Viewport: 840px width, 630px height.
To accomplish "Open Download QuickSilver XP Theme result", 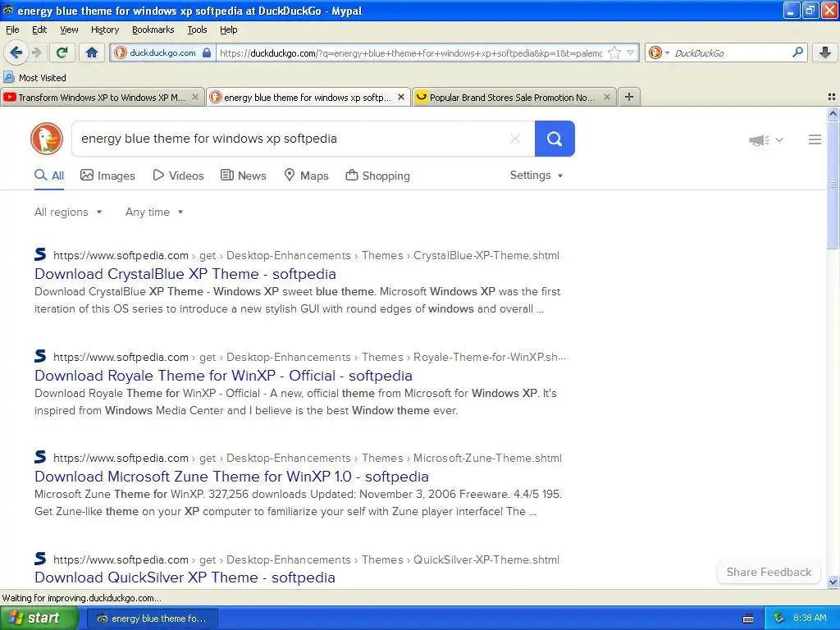I will pos(185,577).
